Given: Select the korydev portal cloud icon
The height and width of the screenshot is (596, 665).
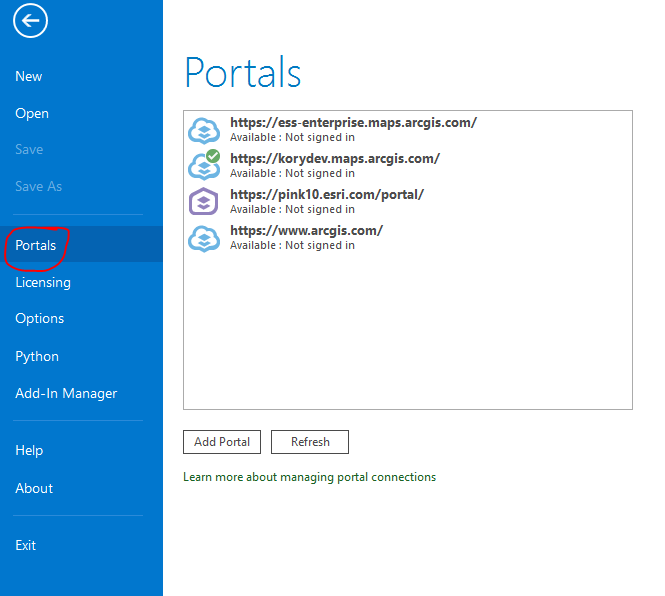Looking at the screenshot, I should tap(204, 165).
